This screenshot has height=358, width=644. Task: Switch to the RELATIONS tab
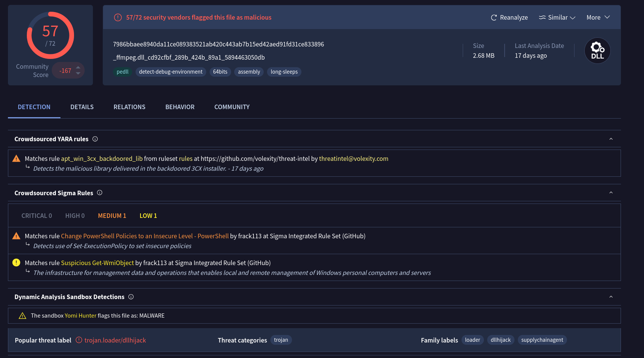pos(129,107)
